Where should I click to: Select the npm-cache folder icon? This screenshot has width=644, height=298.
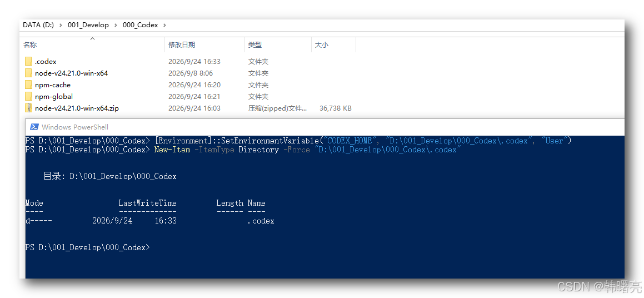(28, 85)
